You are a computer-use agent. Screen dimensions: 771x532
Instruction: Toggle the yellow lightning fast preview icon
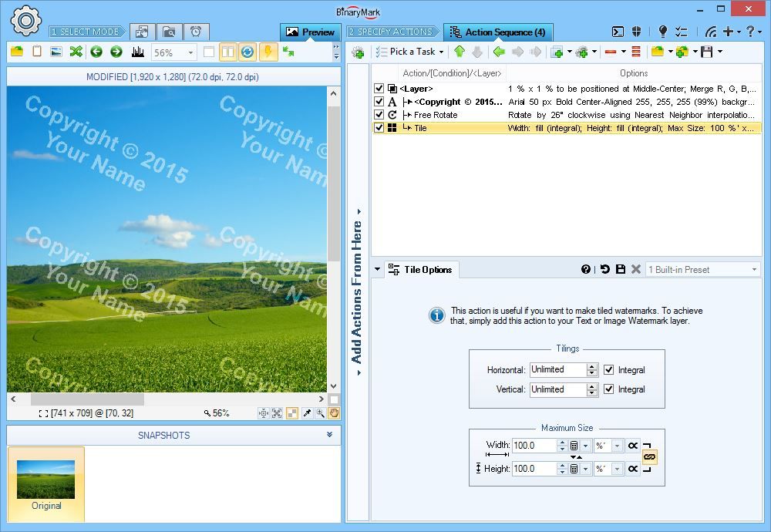[x=268, y=52]
